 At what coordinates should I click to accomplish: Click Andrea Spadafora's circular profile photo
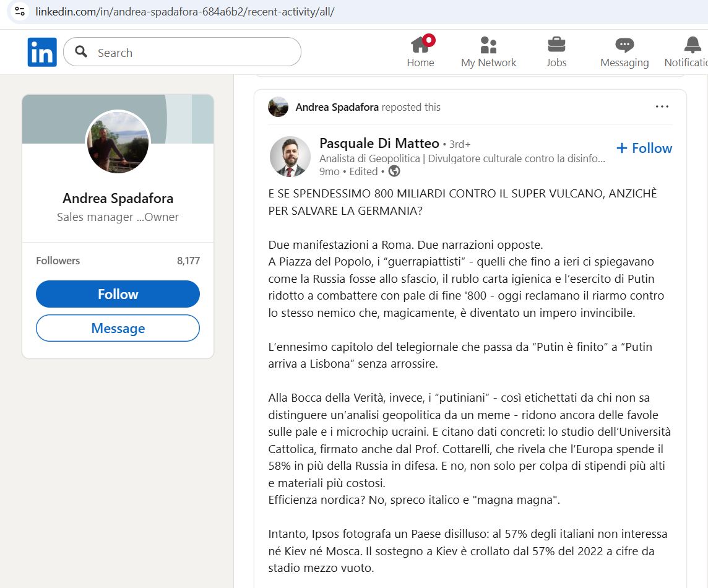coord(118,142)
